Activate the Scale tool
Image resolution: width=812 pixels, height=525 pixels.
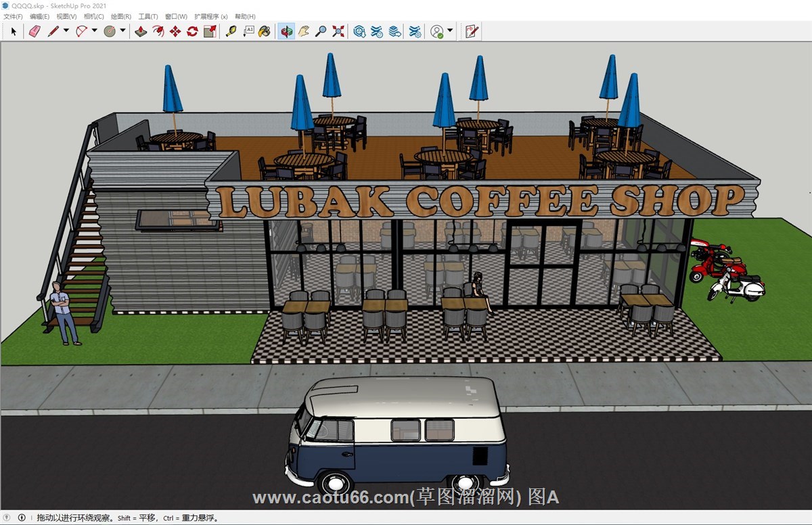[210, 31]
